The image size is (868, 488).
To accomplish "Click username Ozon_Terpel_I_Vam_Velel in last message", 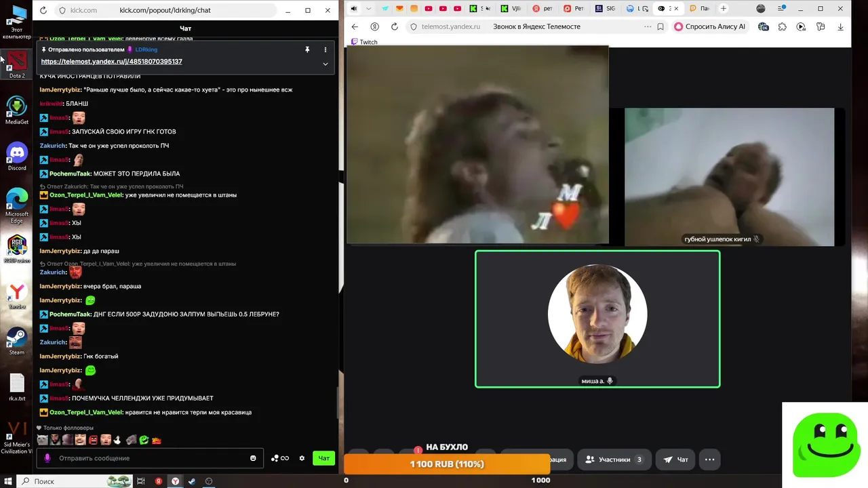I will pyautogui.click(x=86, y=412).
